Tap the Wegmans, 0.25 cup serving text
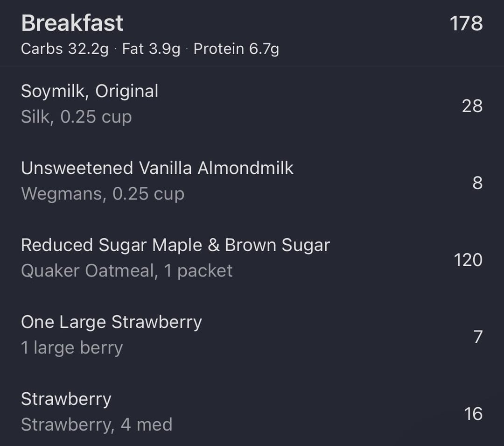Screen dimensions: 504x446 (103, 193)
